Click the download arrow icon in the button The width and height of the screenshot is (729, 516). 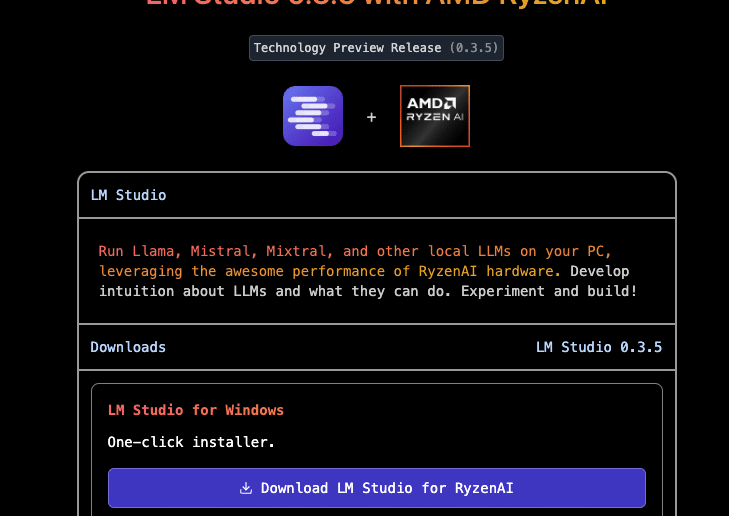tap(246, 488)
